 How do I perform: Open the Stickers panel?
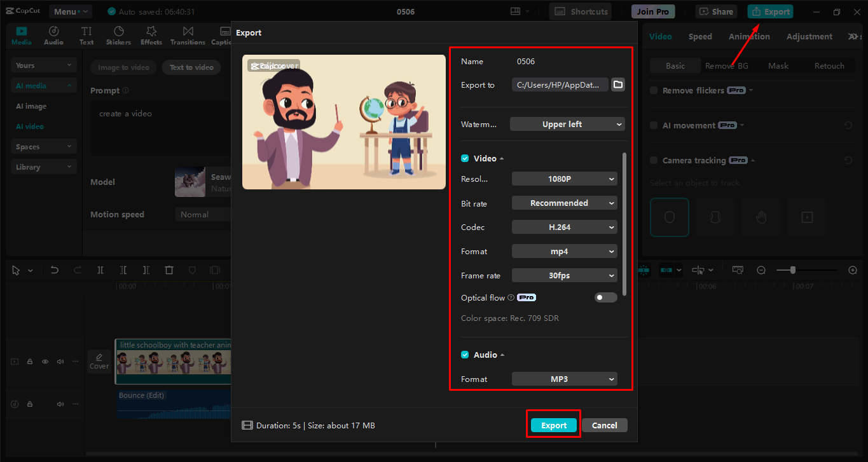click(x=118, y=36)
